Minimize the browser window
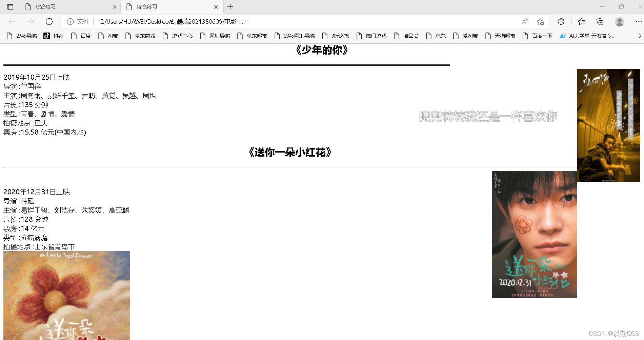This screenshot has width=644, height=340. (602, 7)
